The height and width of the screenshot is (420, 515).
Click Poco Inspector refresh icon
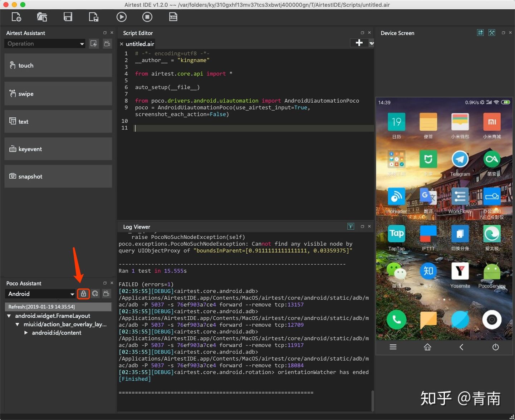click(x=95, y=294)
